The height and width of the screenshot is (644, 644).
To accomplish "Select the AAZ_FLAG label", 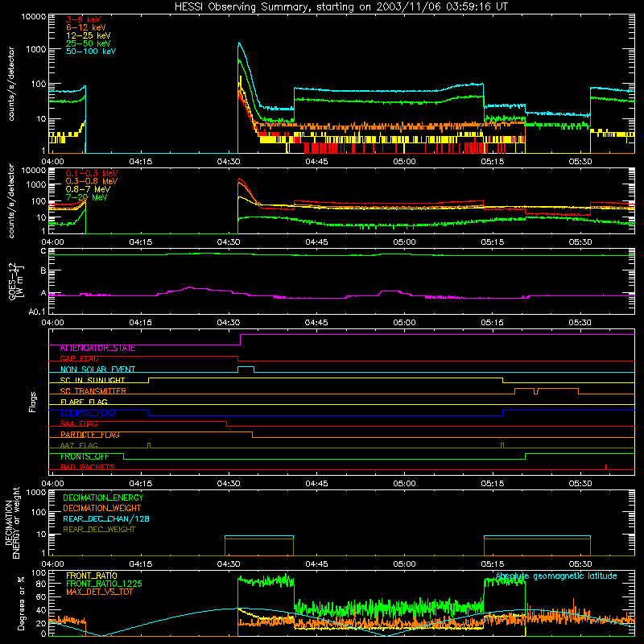I will tap(79, 446).
